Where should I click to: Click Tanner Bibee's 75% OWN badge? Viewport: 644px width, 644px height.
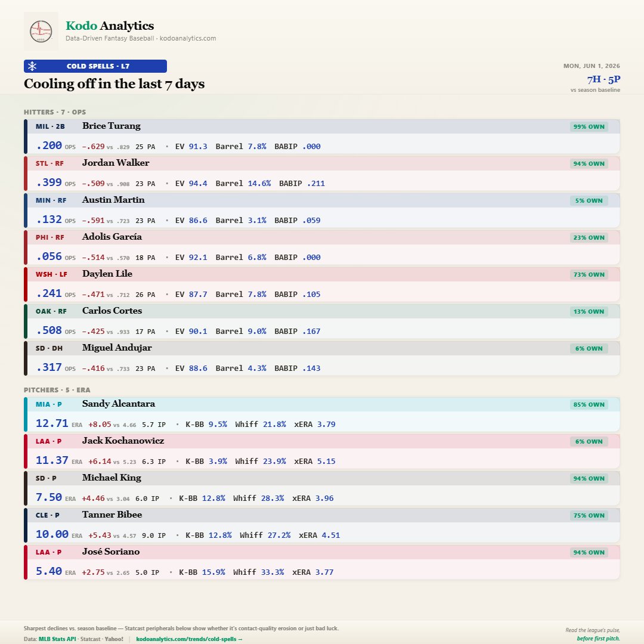click(589, 515)
